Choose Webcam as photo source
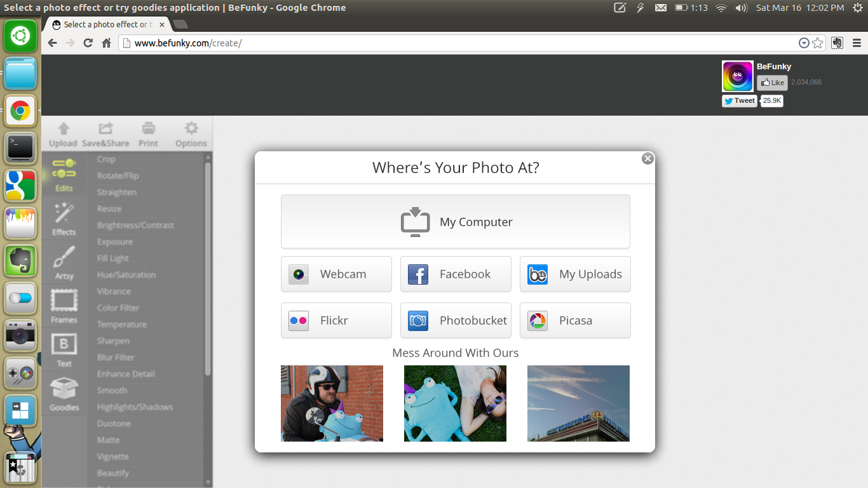 pos(336,274)
